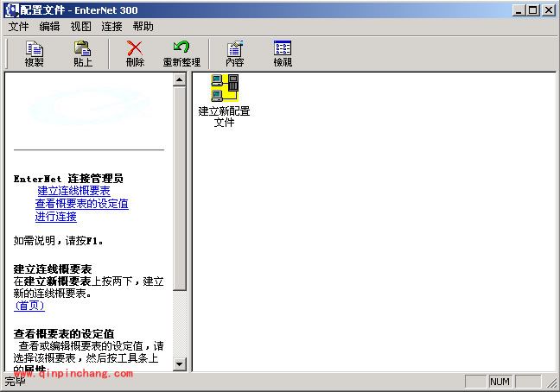This screenshot has width=560, height=392.
Task: Click the EnterNet app icon in title bar
Action: 11,10
